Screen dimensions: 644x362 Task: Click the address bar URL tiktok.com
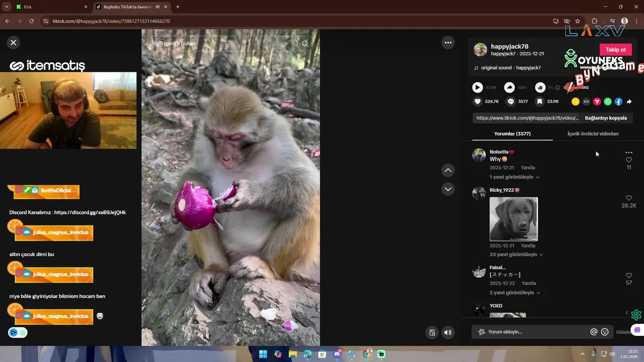[111, 21]
